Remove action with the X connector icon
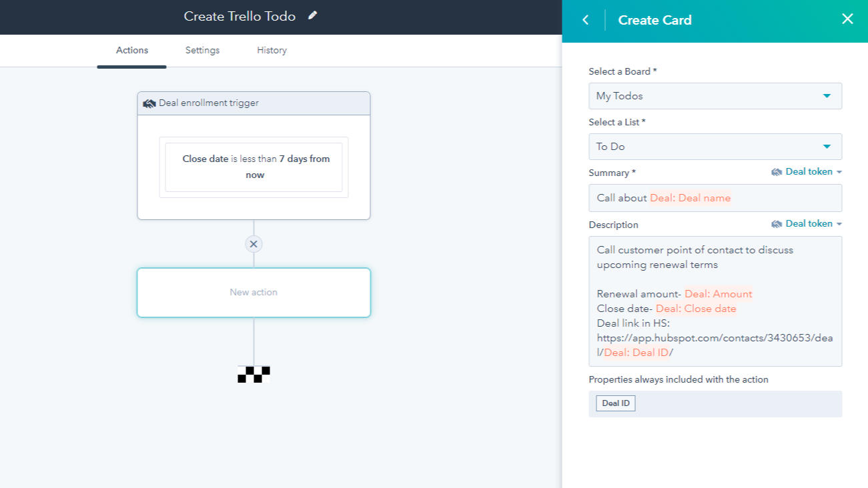This screenshot has height=488, width=868. click(254, 244)
